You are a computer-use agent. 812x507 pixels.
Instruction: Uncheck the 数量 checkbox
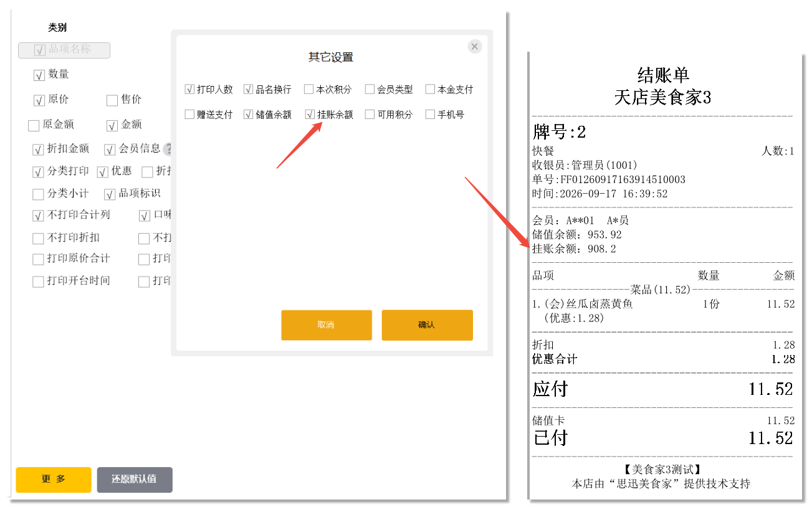(x=39, y=75)
